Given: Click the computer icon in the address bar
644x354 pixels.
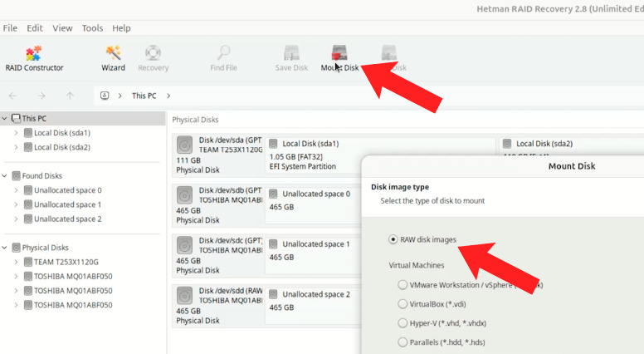Looking at the screenshot, I should 105,96.
